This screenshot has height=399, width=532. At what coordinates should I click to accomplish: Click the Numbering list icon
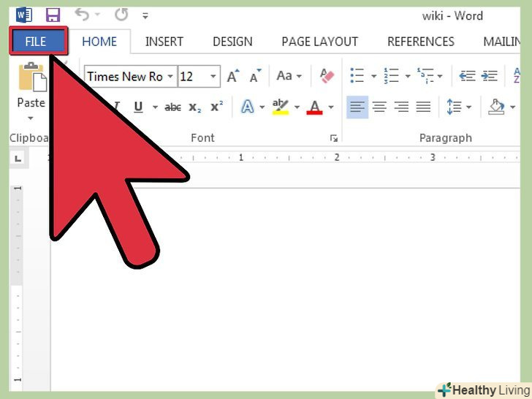[391, 76]
